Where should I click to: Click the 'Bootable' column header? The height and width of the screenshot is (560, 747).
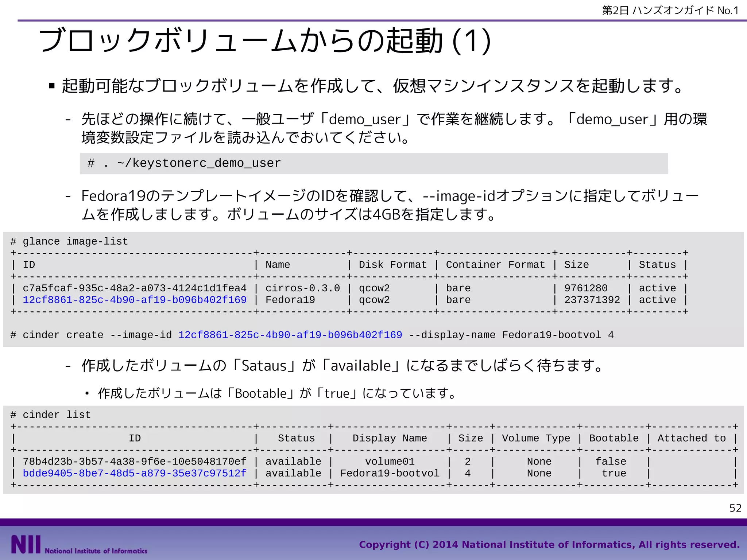click(x=614, y=438)
